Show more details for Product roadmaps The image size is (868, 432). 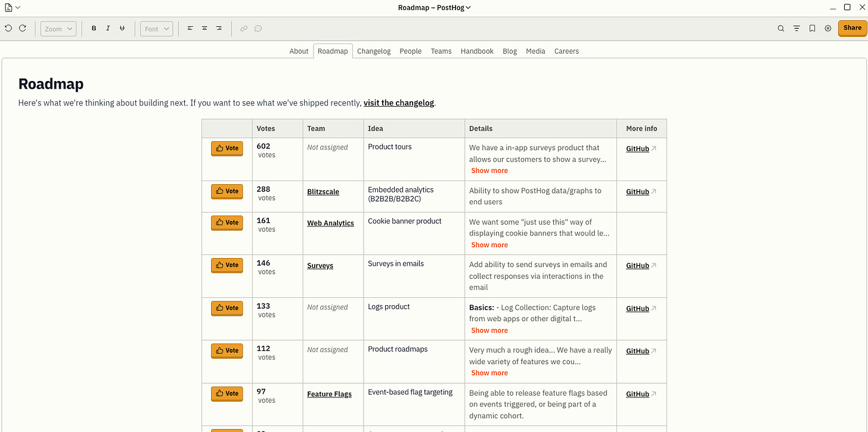click(489, 373)
